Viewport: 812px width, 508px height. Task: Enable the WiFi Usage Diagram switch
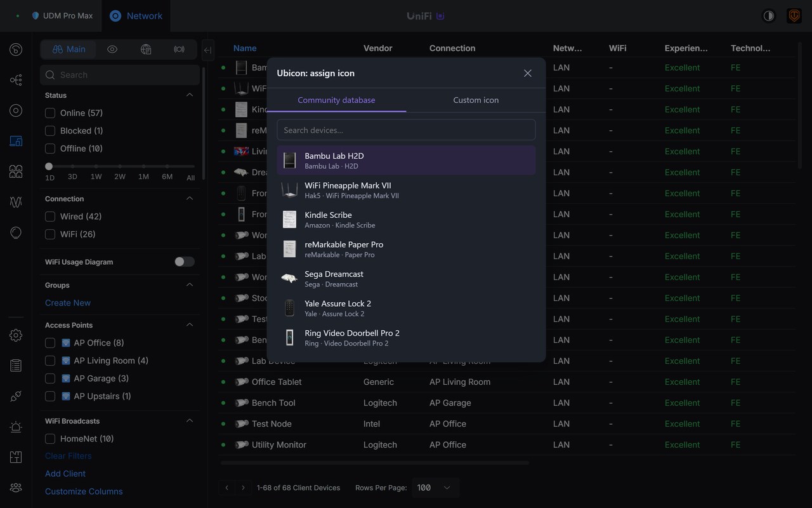click(x=185, y=262)
